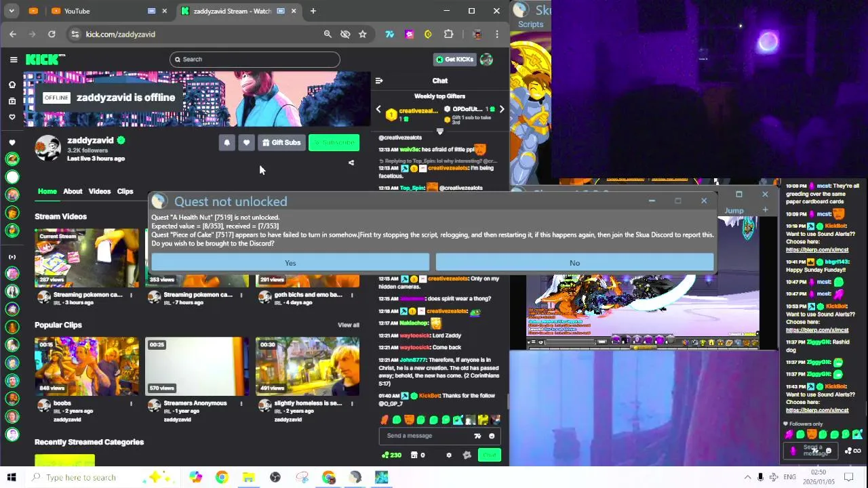The width and height of the screenshot is (868, 488).
Task: Open the Following heart icon in the Kick sidebar
Action: (12, 117)
